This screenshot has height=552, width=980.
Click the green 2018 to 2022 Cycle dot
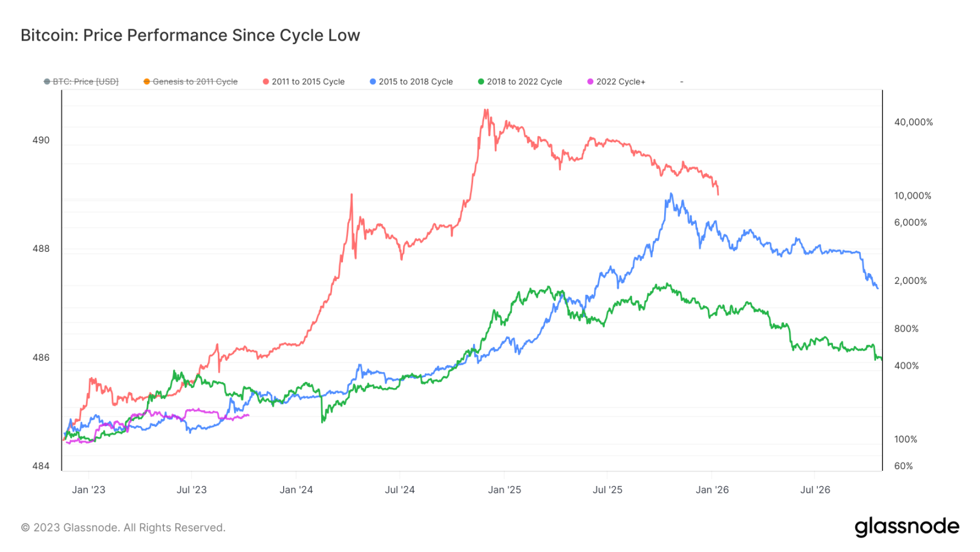pos(481,82)
